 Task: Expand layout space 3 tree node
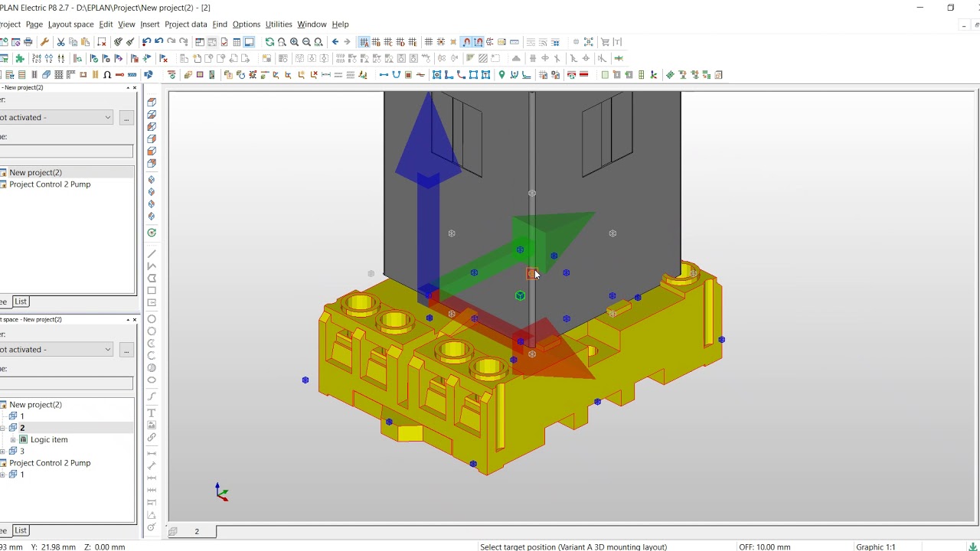coord(3,451)
